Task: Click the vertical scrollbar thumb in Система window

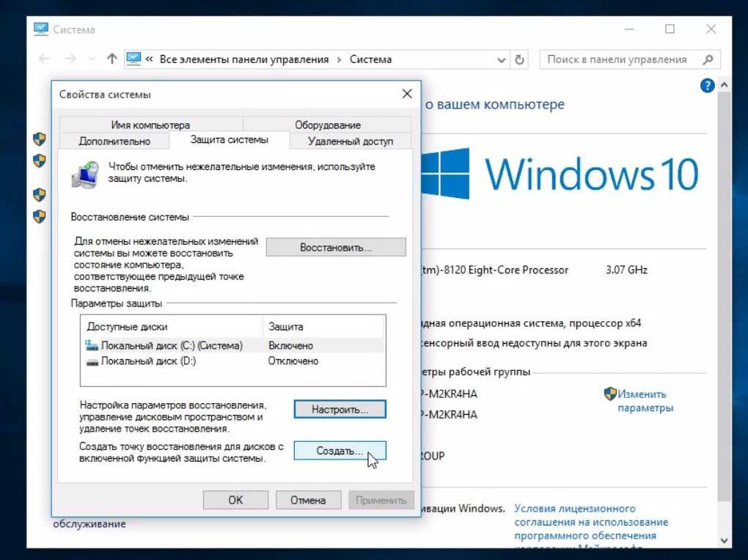Action: click(x=724, y=295)
